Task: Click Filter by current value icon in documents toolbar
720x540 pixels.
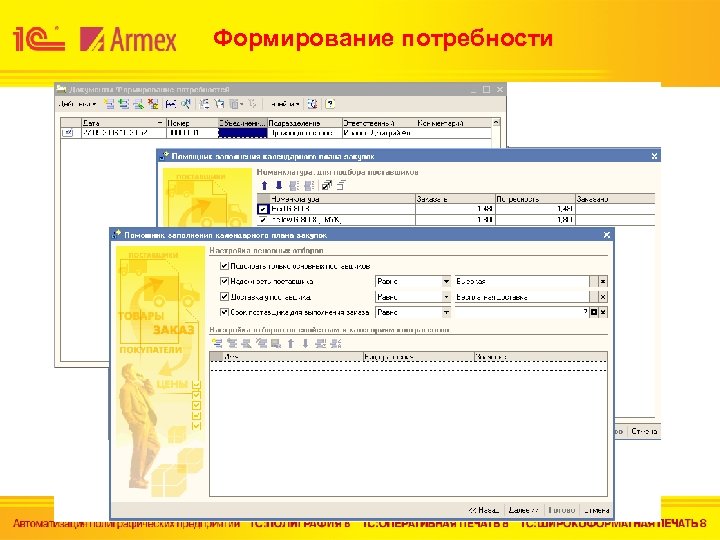Action: pos(219,104)
